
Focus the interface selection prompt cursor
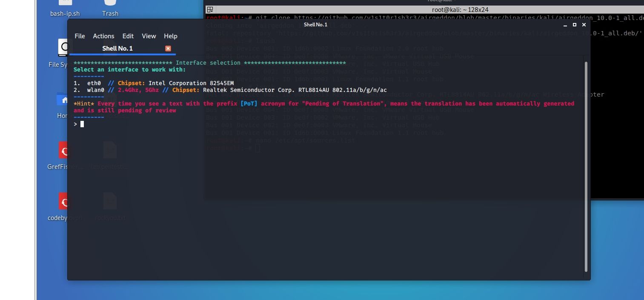click(82, 124)
